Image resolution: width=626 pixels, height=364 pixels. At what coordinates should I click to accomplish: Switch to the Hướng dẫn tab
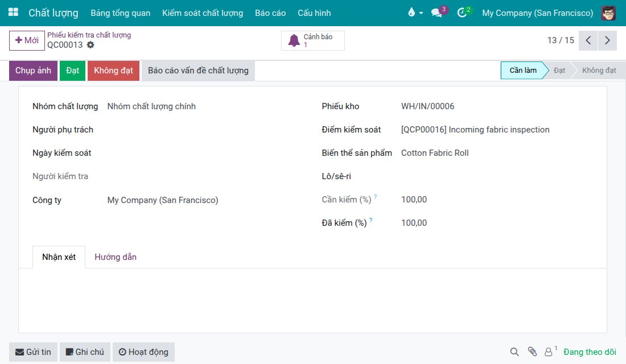[x=116, y=257]
